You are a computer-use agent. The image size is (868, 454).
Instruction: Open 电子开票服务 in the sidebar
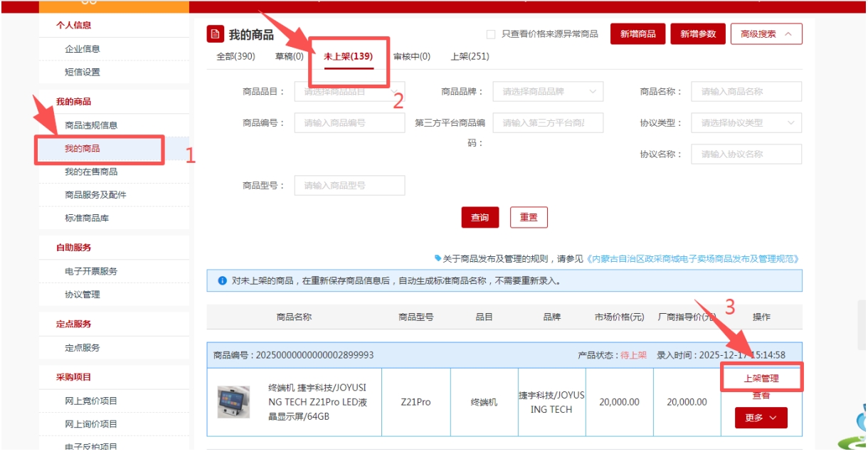tap(91, 271)
